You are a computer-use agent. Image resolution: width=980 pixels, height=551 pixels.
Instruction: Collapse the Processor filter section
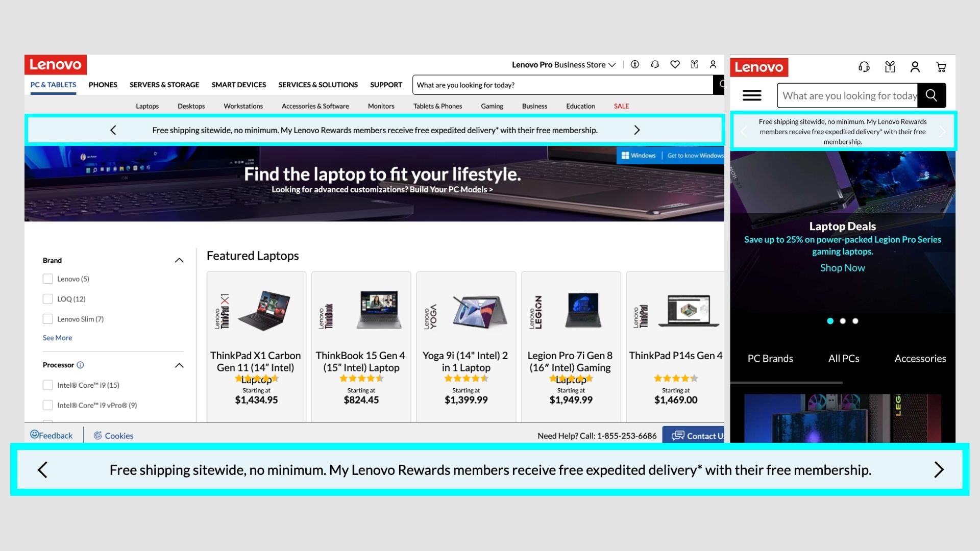(x=179, y=365)
